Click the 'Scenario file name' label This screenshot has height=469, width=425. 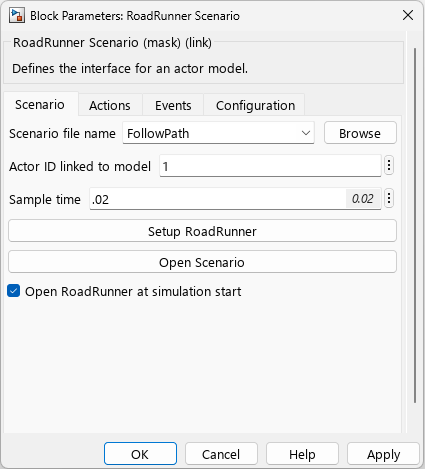click(62, 133)
